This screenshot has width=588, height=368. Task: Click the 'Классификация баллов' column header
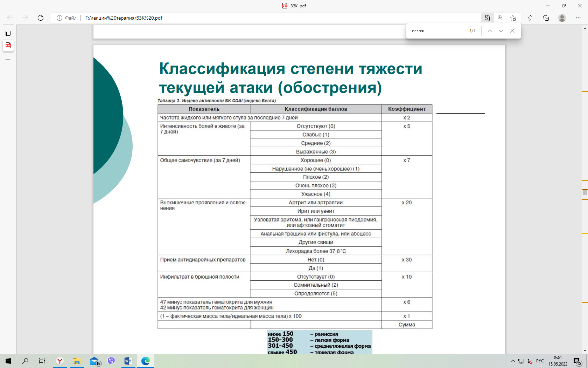316,109
